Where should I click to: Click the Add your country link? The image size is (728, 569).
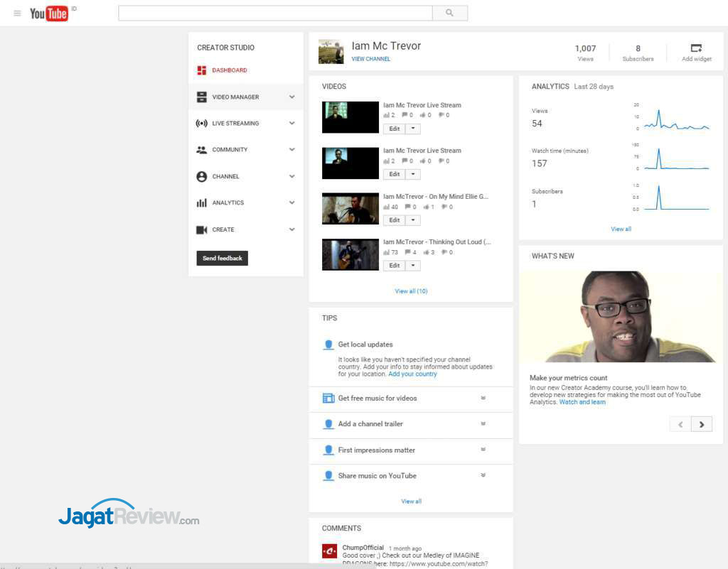[x=412, y=374]
